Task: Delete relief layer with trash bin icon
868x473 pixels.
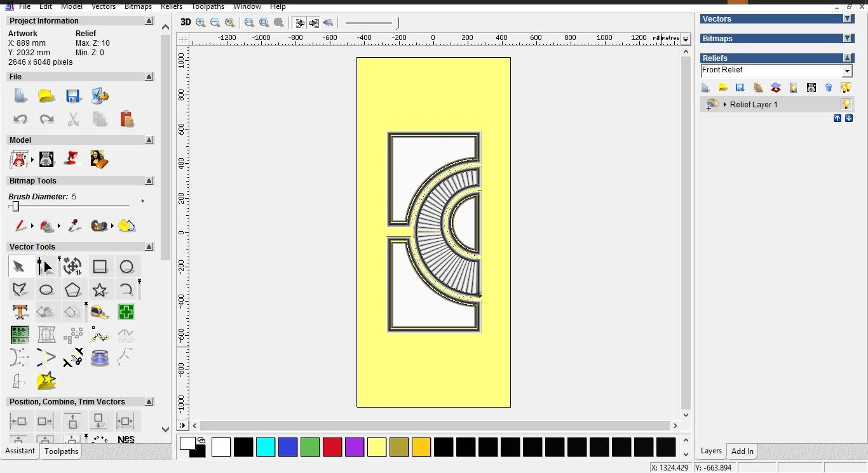Action: 829,88
